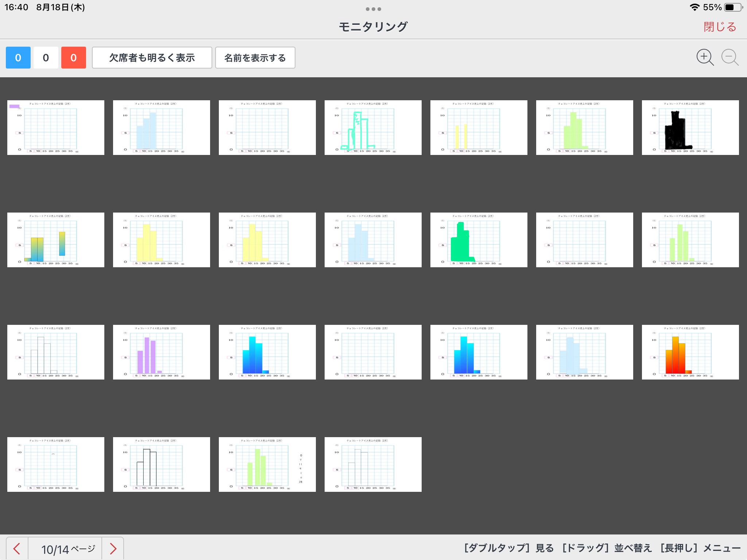This screenshot has height=560, width=747.
Task: Open the orange-red gradient histogram thumbnail
Action: 690,352
